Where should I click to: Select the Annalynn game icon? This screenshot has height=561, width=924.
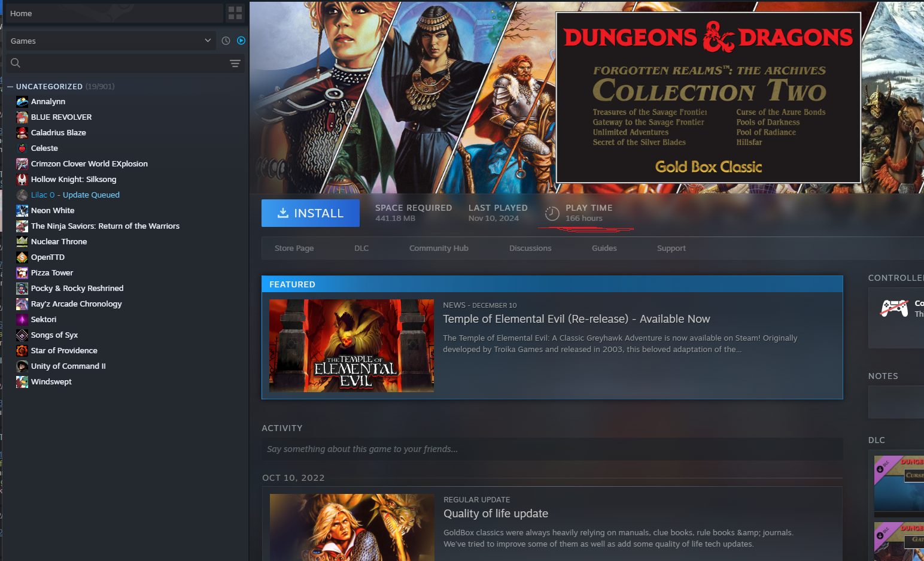(22, 102)
